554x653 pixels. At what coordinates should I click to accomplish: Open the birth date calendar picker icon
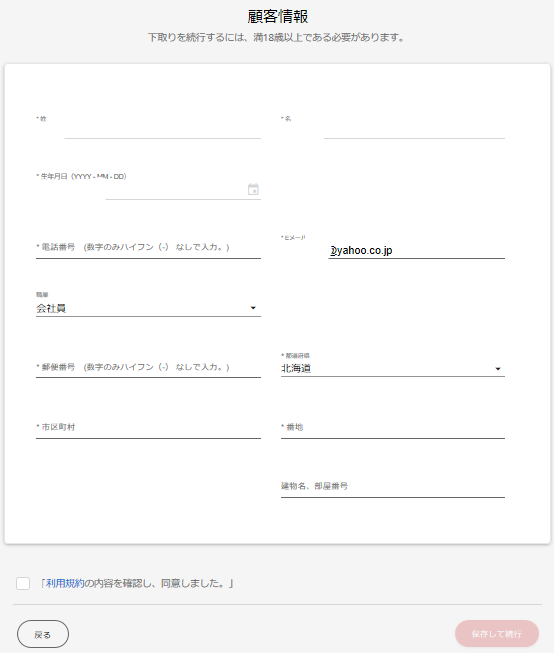pos(253,189)
